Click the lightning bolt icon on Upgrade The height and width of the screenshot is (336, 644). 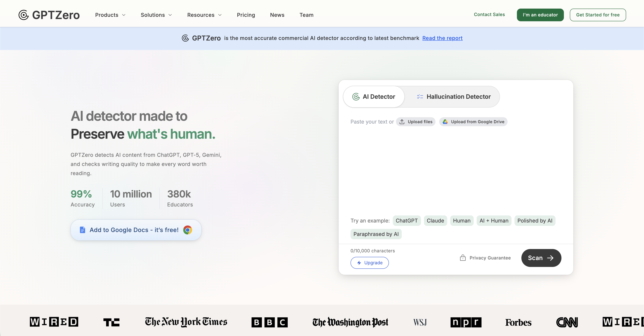pos(359,263)
